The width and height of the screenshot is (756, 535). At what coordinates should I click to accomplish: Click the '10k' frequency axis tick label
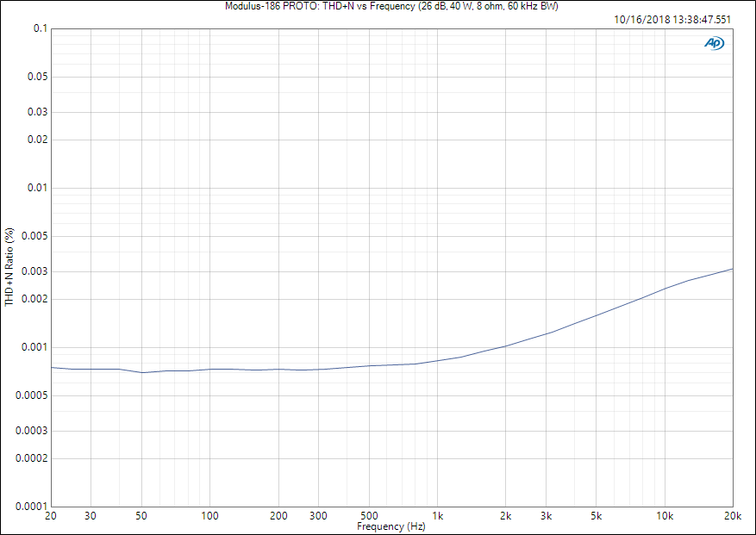point(665,516)
